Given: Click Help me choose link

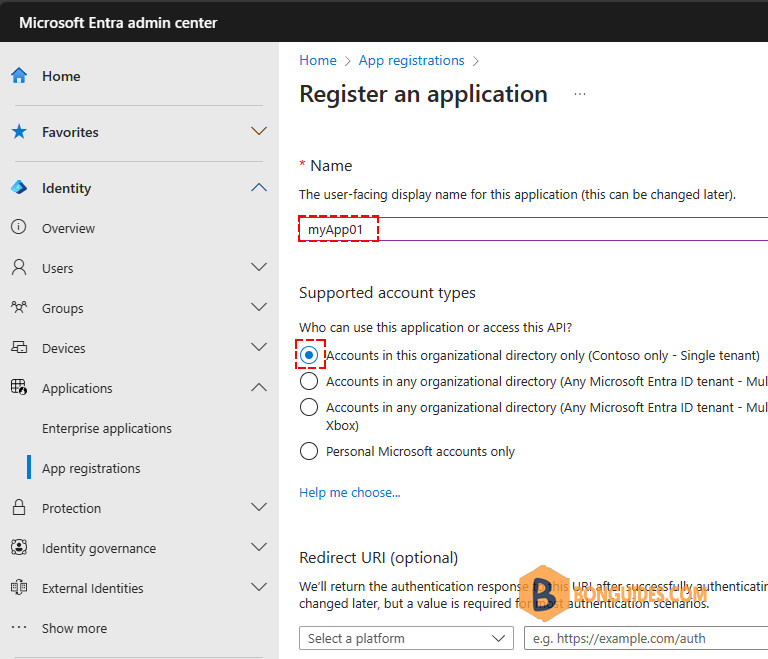Looking at the screenshot, I should (350, 492).
